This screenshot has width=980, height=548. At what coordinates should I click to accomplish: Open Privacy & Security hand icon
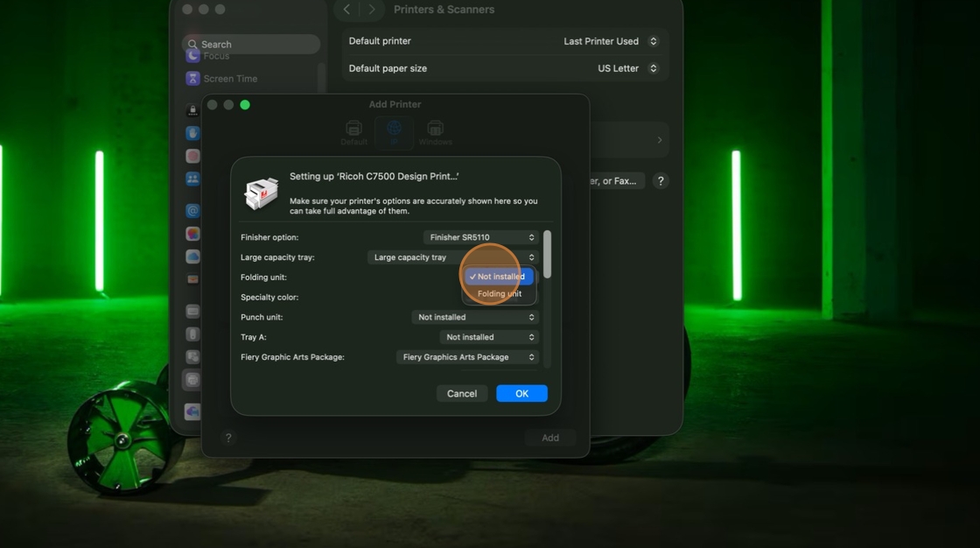(192, 133)
